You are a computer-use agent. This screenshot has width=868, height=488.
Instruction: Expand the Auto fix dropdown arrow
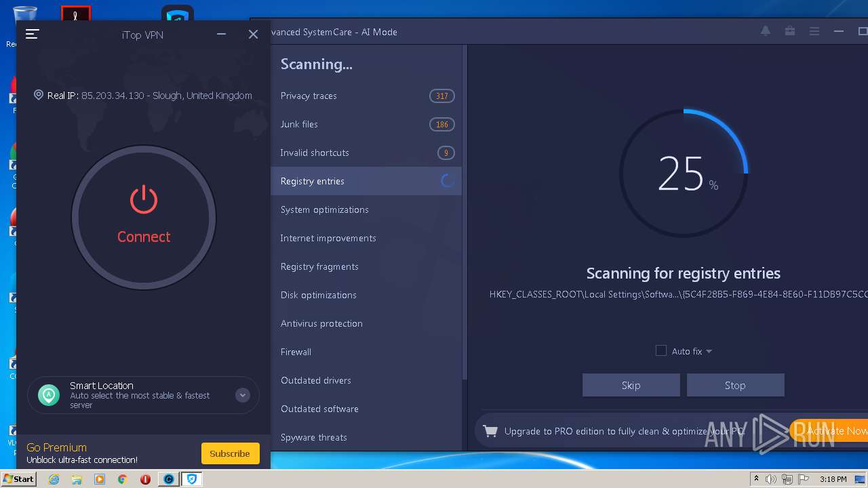tap(709, 351)
